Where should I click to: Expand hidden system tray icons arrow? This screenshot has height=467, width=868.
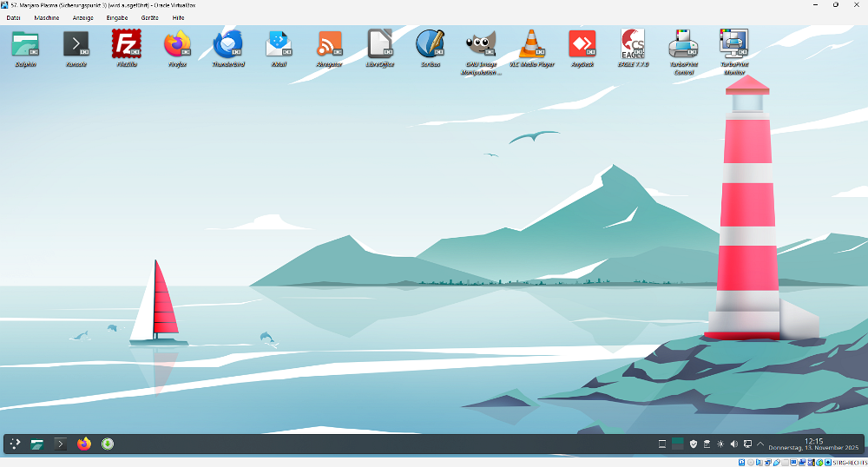click(761, 444)
